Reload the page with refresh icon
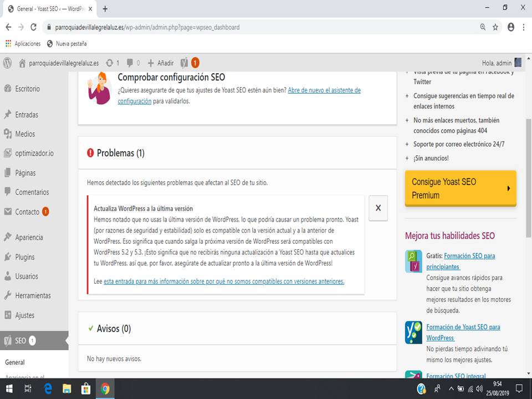 34,27
